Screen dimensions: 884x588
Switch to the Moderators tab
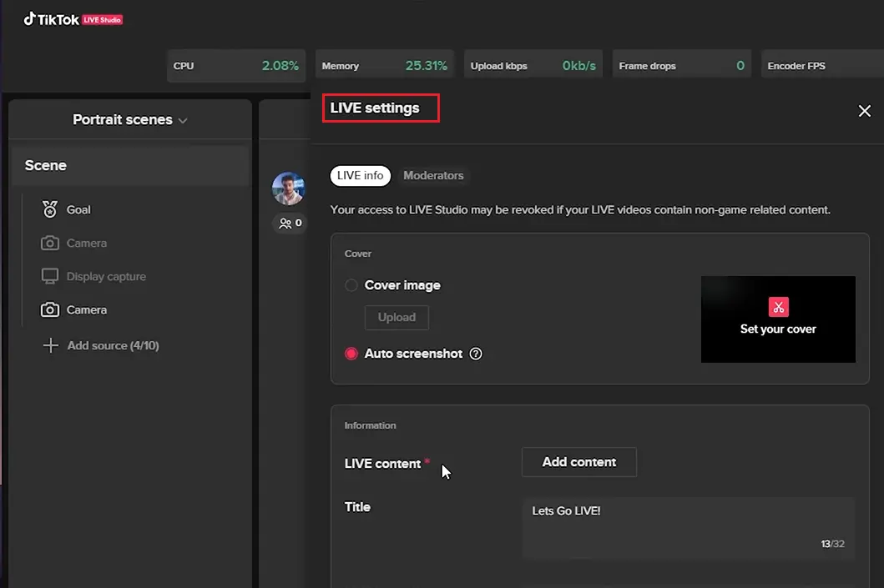click(433, 175)
